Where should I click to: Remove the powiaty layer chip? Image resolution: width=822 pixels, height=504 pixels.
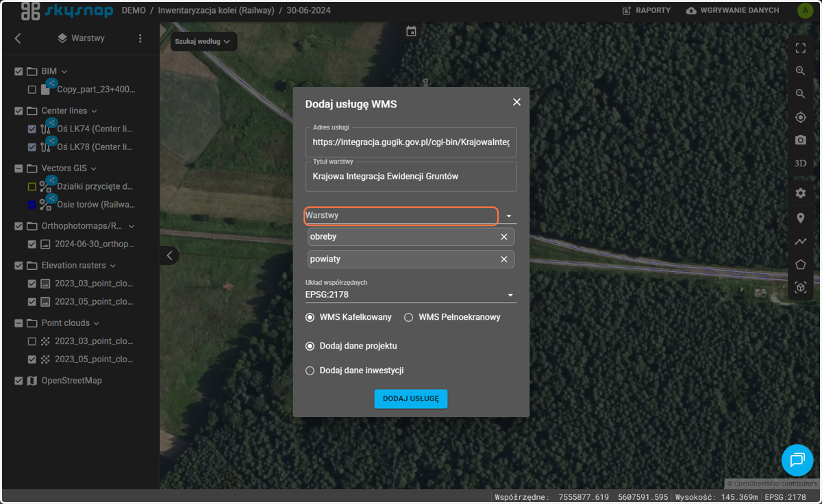coord(504,259)
